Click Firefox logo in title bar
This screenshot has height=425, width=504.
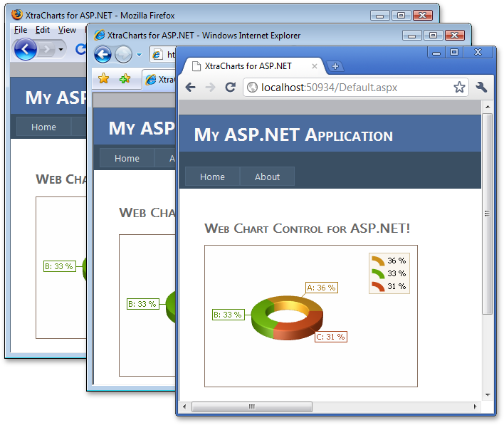(x=17, y=14)
